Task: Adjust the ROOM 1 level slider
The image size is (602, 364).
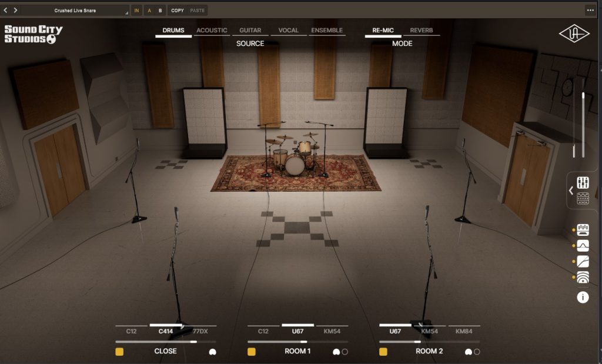Action: tap(303, 342)
